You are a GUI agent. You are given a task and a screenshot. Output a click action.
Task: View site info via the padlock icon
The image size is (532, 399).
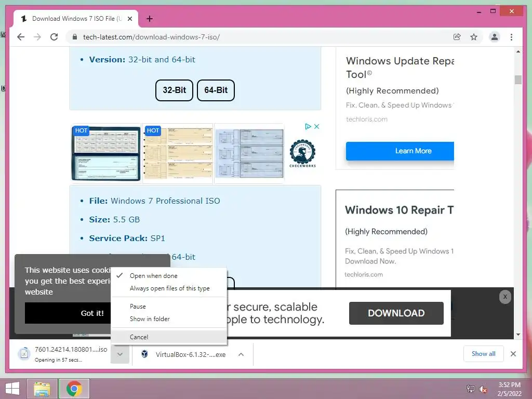coord(75,37)
